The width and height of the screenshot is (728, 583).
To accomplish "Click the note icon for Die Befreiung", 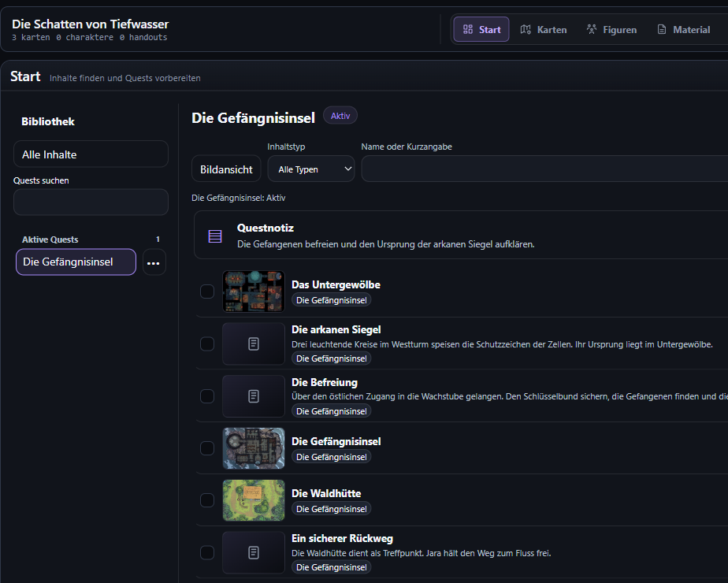I will 254,396.
